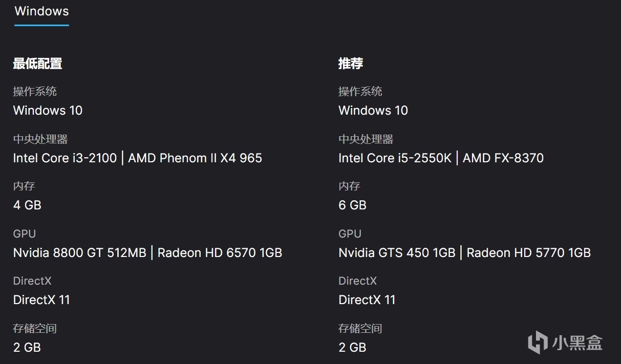Click the 4 GB memory value
Screen dimensions: 621x364
pyautogui.click(x=27, y=205)
